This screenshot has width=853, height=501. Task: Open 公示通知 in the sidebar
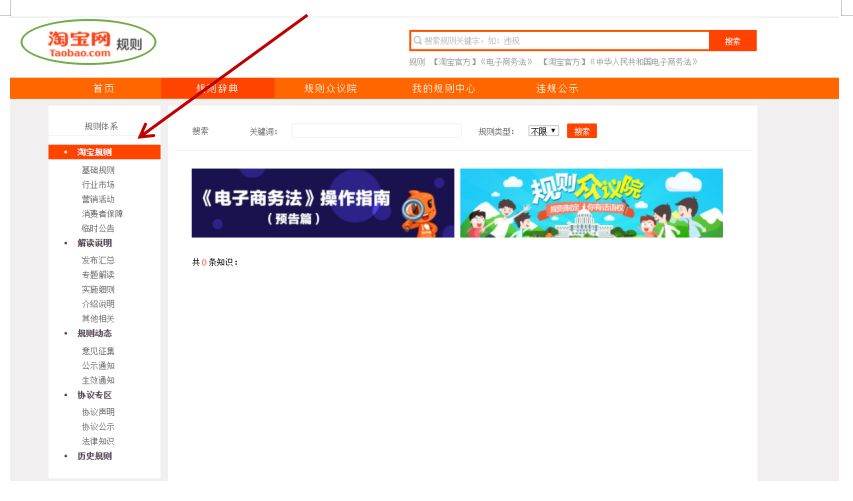98,366
